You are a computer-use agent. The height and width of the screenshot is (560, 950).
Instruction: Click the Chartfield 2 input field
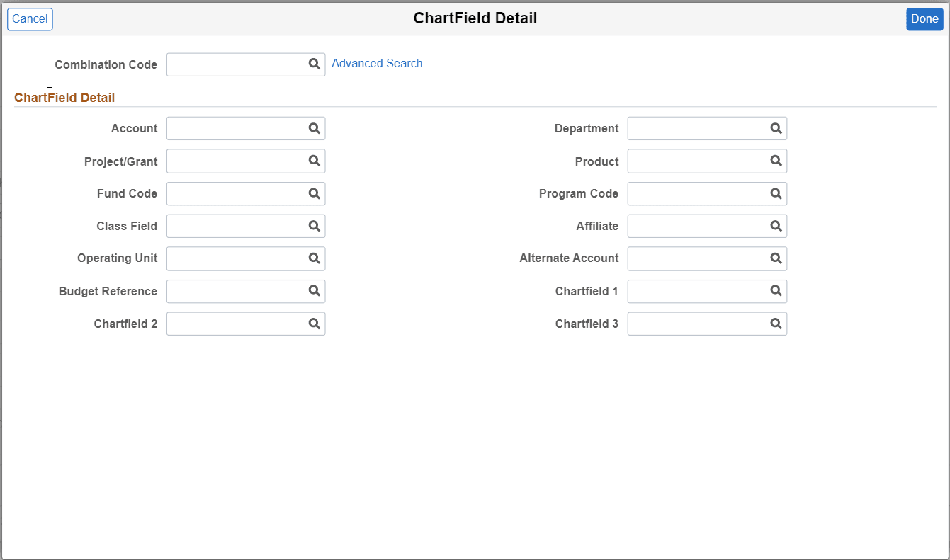234,324
